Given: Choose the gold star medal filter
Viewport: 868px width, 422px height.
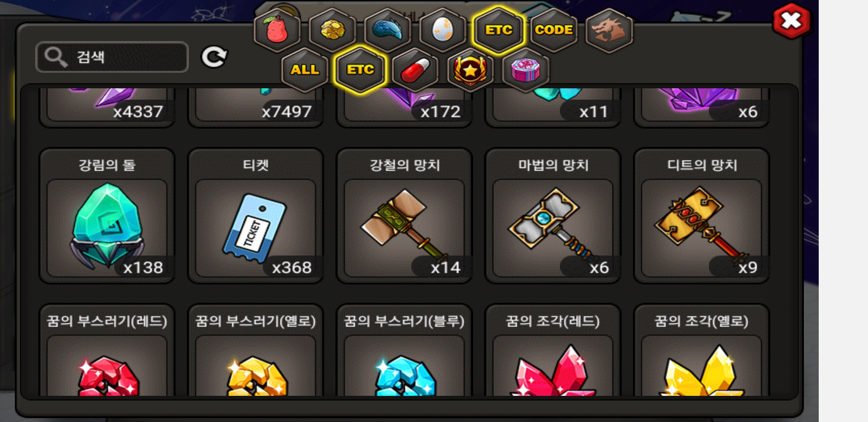Looking at the screenshot, I should [470, 70].
